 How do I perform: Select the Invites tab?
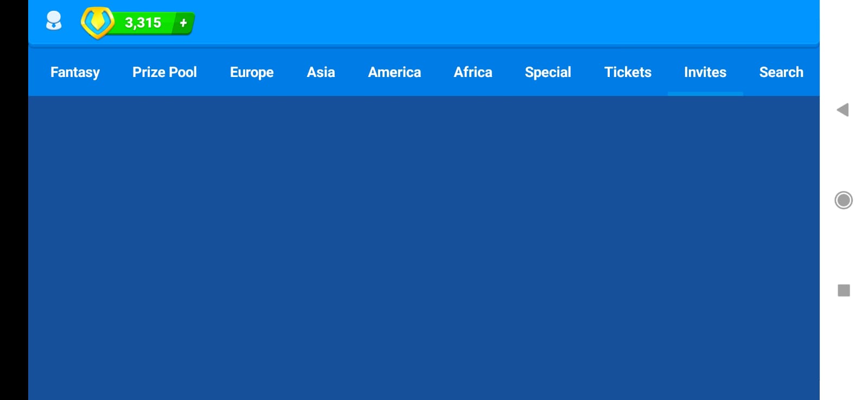coord(705,72)
